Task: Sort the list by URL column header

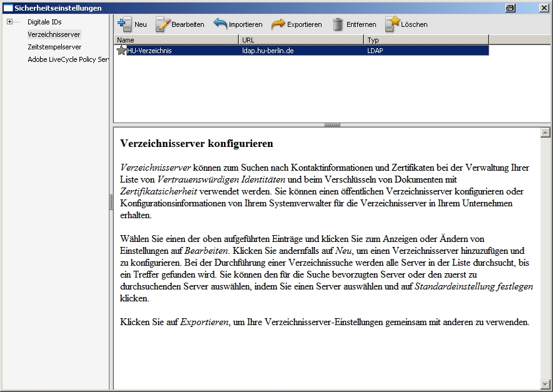Action: (x=300, y=40)
